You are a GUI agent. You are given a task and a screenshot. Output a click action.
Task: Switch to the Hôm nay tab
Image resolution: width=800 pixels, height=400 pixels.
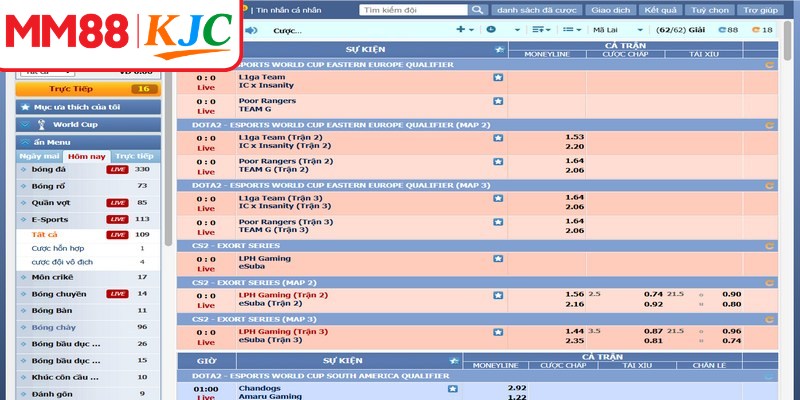(x=87, y=157)
